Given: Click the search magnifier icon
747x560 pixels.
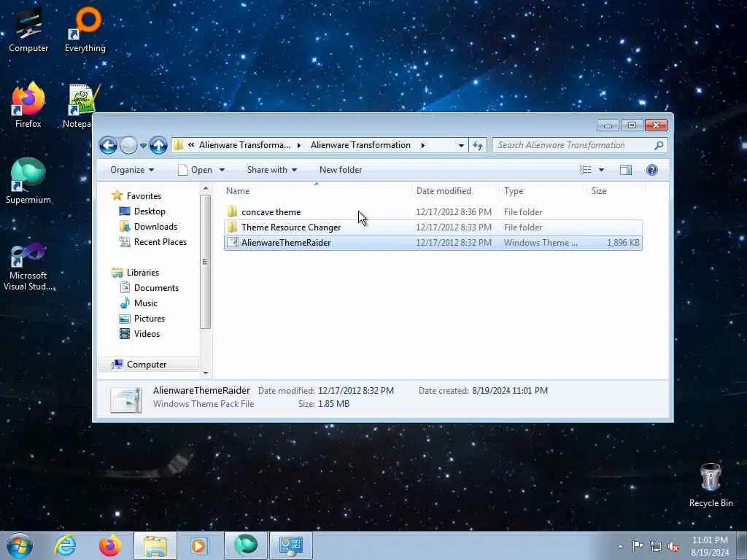Looking at the screenshot, I should (x=659, y=145).
